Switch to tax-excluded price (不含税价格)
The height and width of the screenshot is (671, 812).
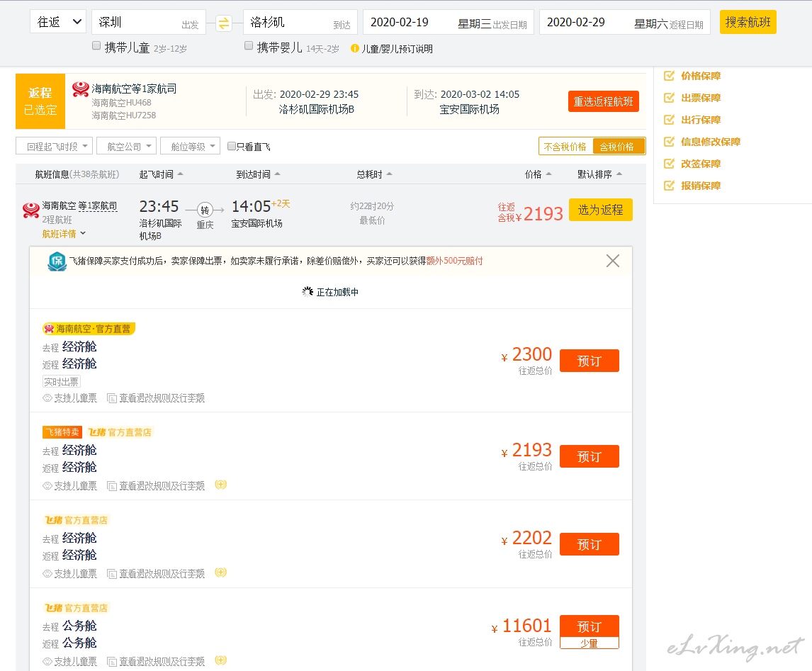(565, 147)
